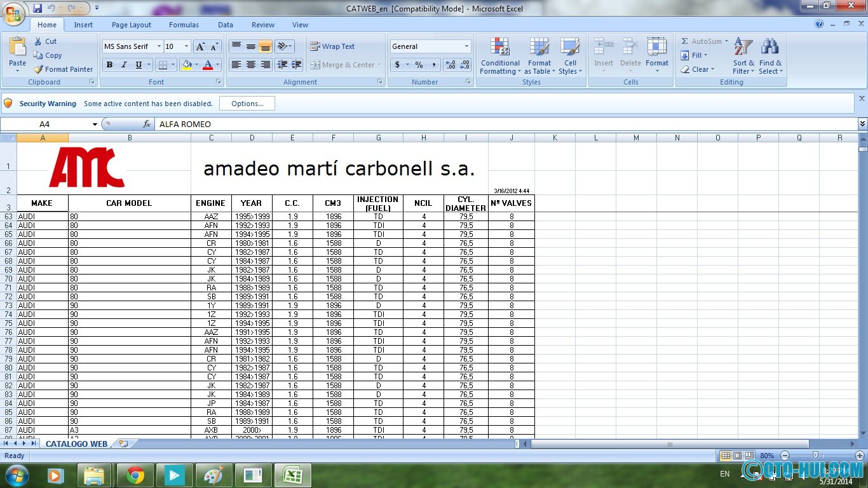The width and height of the screenshot is (868, 488).
Task: Apply the red Font Color
Action: click(x=207, y=65)
